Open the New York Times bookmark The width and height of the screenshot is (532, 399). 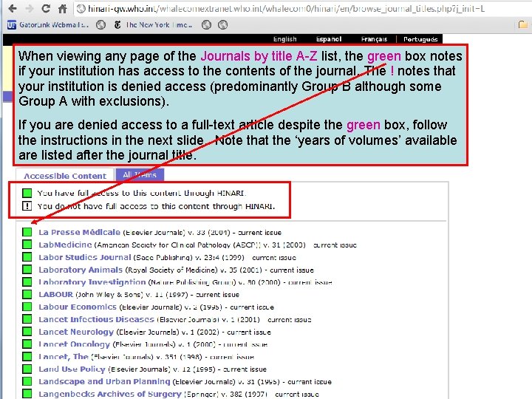pos(153,25)
